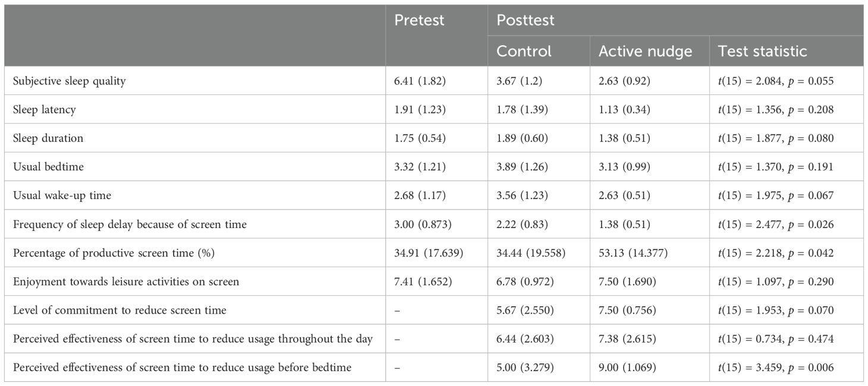This screenshot has height=386, width=868.
Task: Select the Sleep duration row label
Action: coord(48,138)
